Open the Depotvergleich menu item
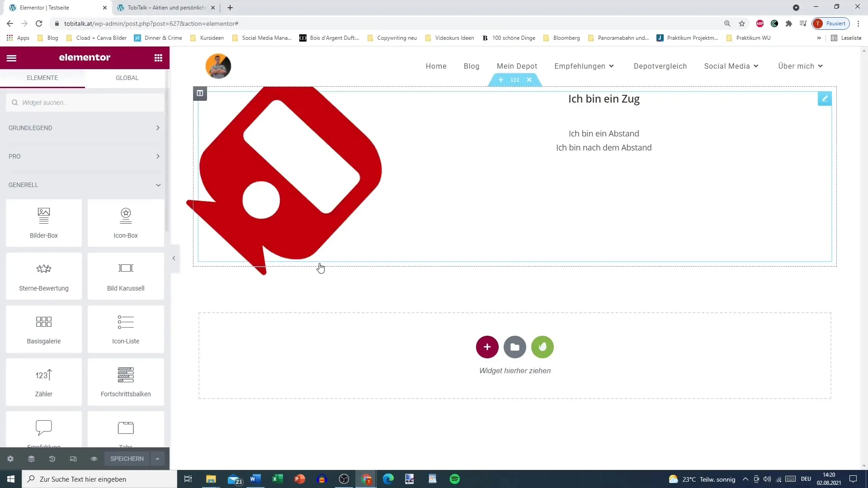The width and height of the screenshot is (868, 488). pos(660,66)
